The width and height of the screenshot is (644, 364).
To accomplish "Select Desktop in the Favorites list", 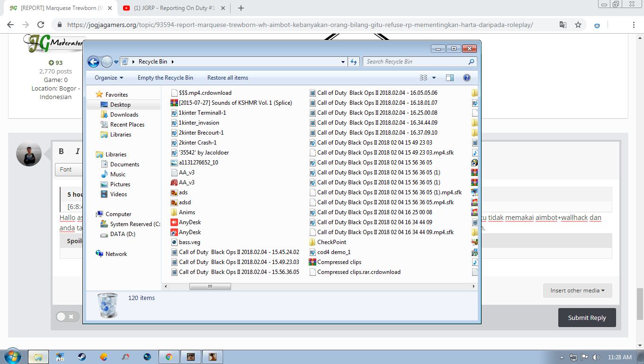I will (124, 105).
